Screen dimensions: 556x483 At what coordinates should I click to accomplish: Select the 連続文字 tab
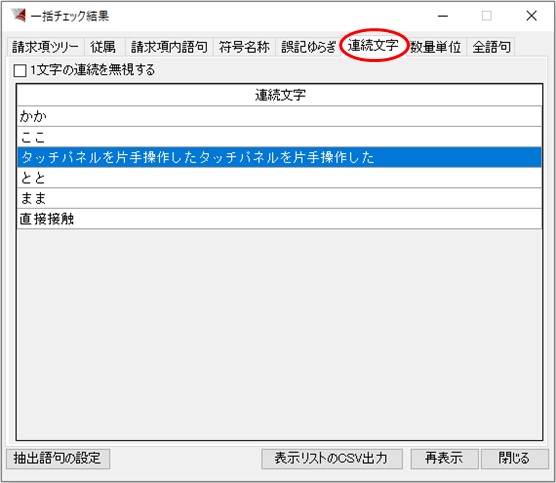click(373, 45)
